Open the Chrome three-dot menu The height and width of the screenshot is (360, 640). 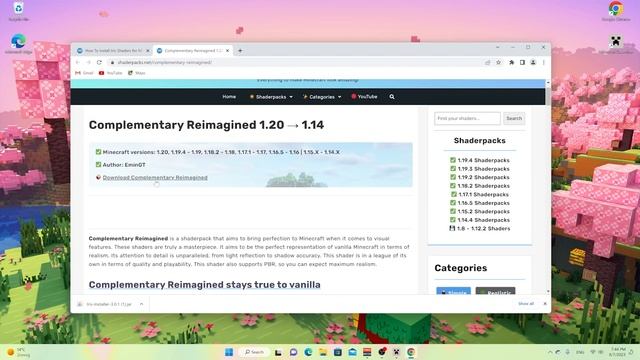[544, 62]
